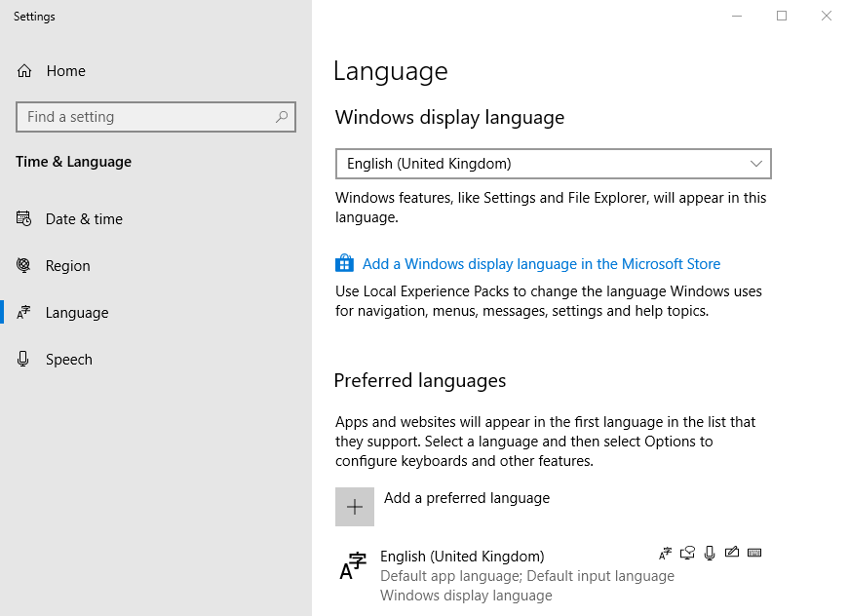Open Speech settings

pyautogui.click(x=156, y=359)
